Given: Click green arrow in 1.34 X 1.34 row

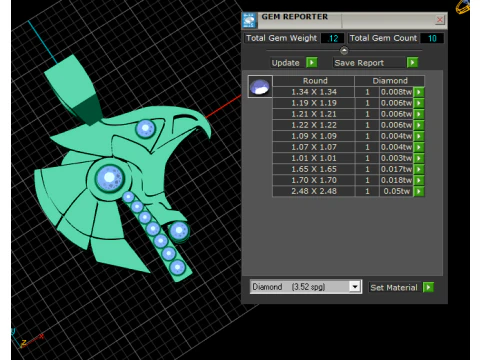Looking at the screenshot, I should click(419, 92).
